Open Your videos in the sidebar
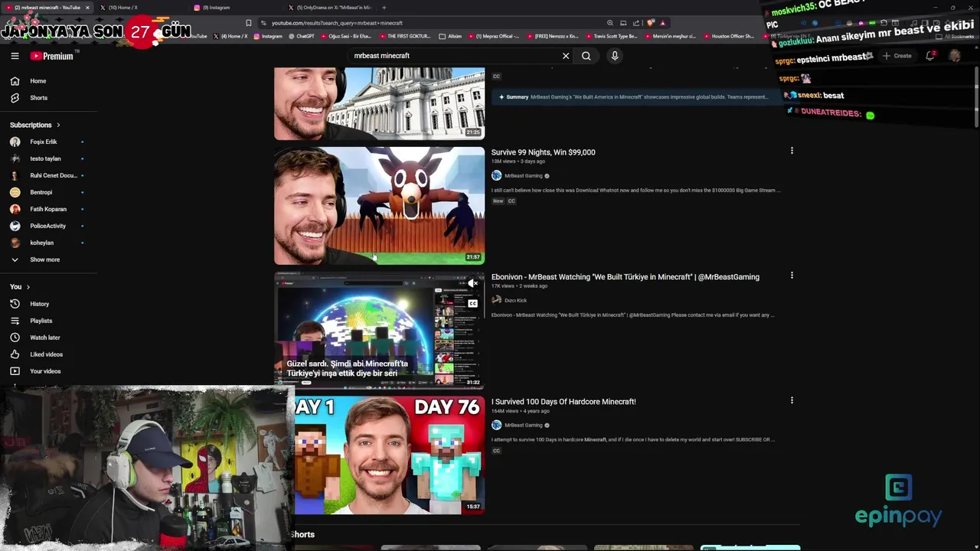The height and width of the screenshot is (551, 980). click(46, 371)
